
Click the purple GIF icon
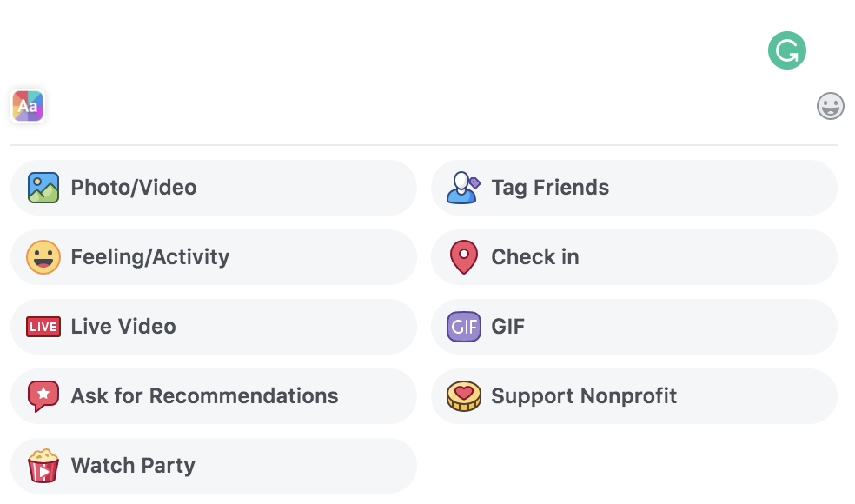462,326
